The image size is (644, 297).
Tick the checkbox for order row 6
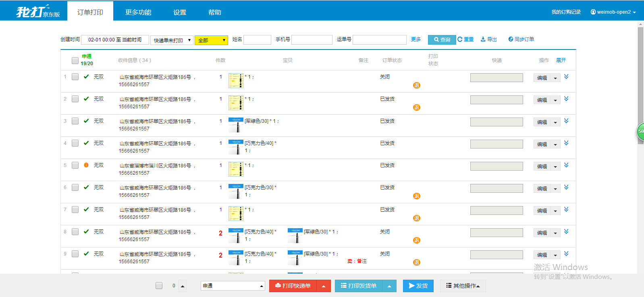75,187
